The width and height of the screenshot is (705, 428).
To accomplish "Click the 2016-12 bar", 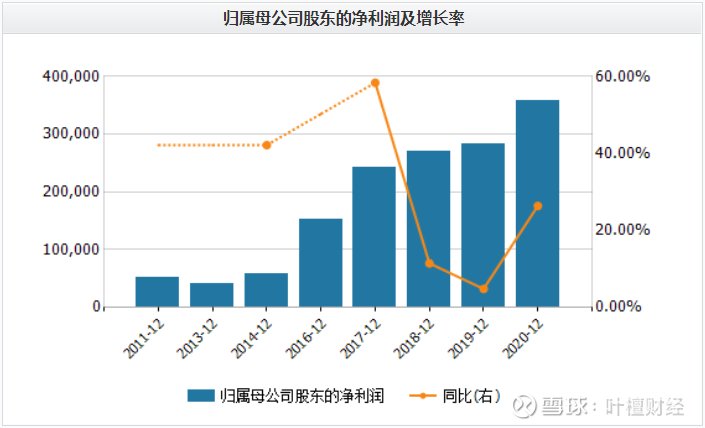I will [321, 263].
